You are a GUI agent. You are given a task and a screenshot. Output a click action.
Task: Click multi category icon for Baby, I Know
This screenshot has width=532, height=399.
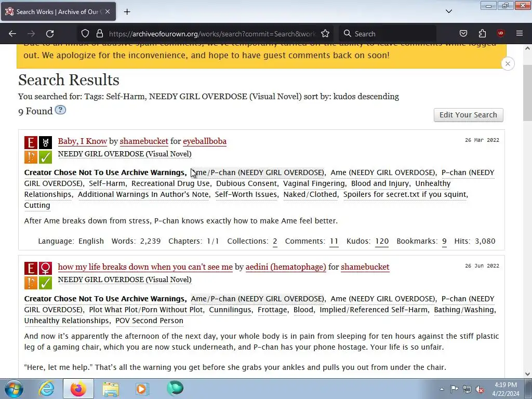coord(45,143)
